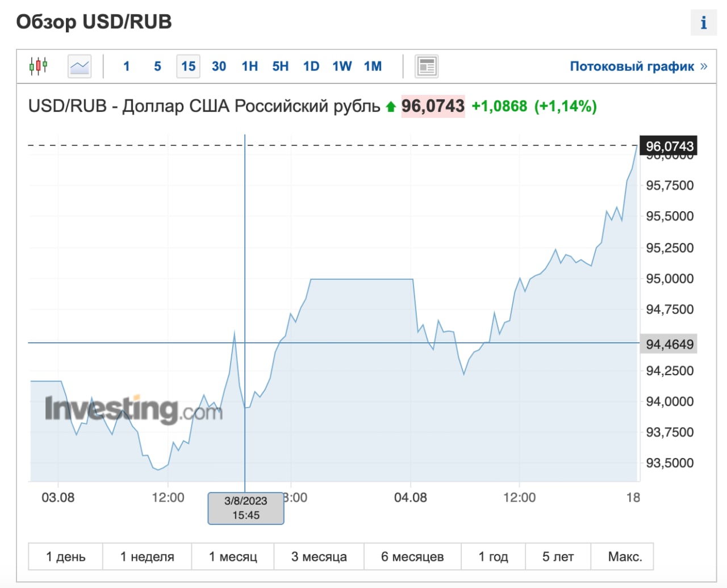Set chart interval to 1M
This screenshot has width=727, height=588.
tap(373, 66)
